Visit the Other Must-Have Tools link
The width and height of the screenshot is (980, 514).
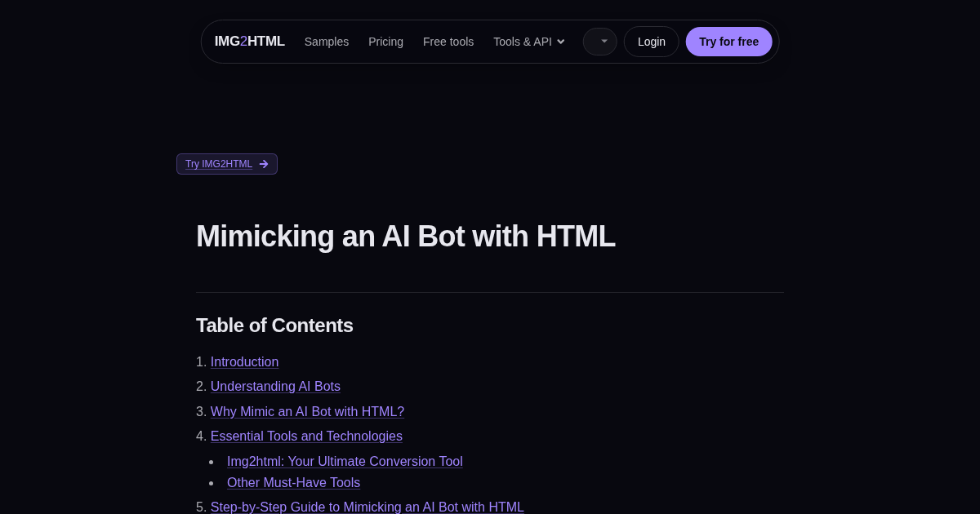(293, 483)
